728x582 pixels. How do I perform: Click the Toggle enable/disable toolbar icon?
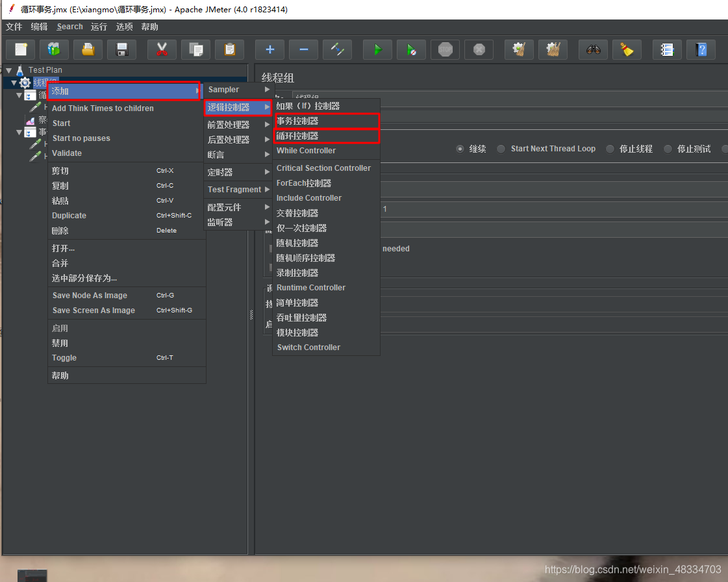338,49
